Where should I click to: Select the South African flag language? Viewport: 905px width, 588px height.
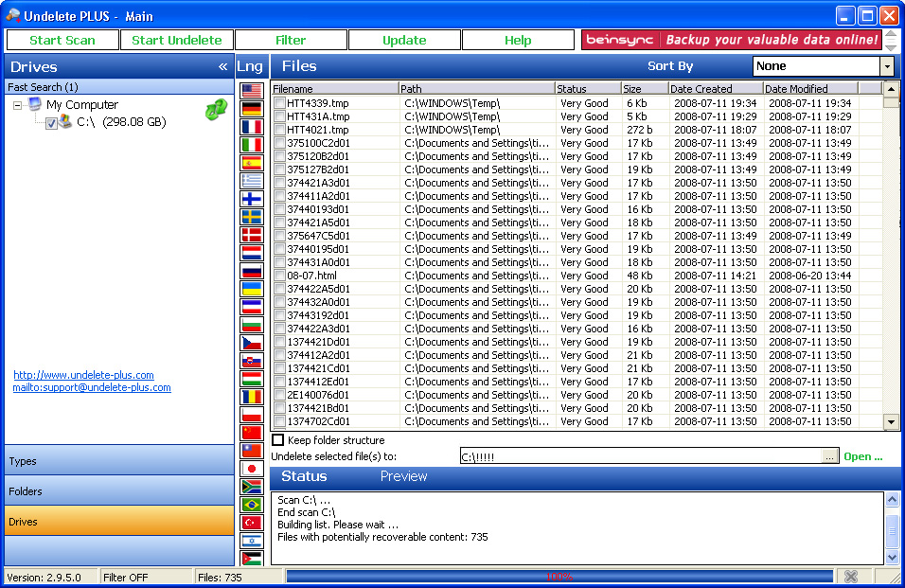(252, 487)
